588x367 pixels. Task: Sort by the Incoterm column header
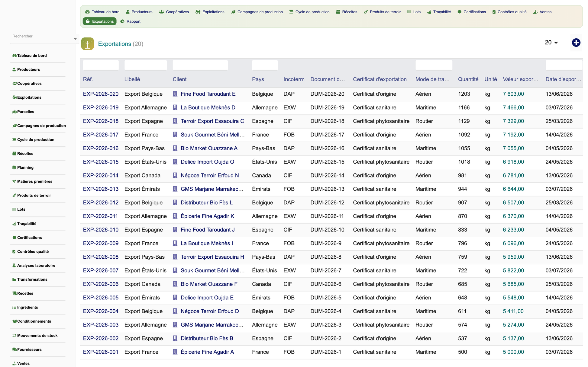coord(294,79)
